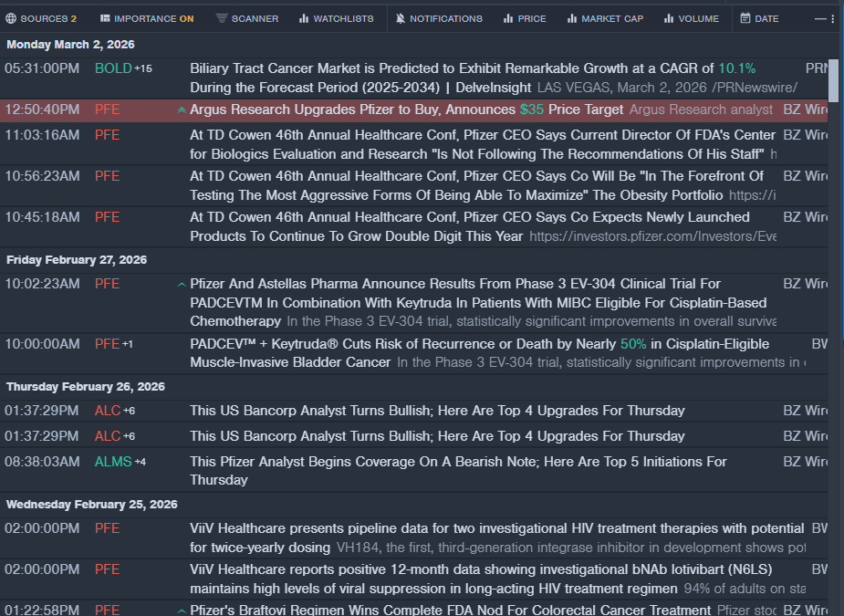Click the 08:38:03AM timestamp
This screenshot has width=844, height=616.
coord(42,462)
